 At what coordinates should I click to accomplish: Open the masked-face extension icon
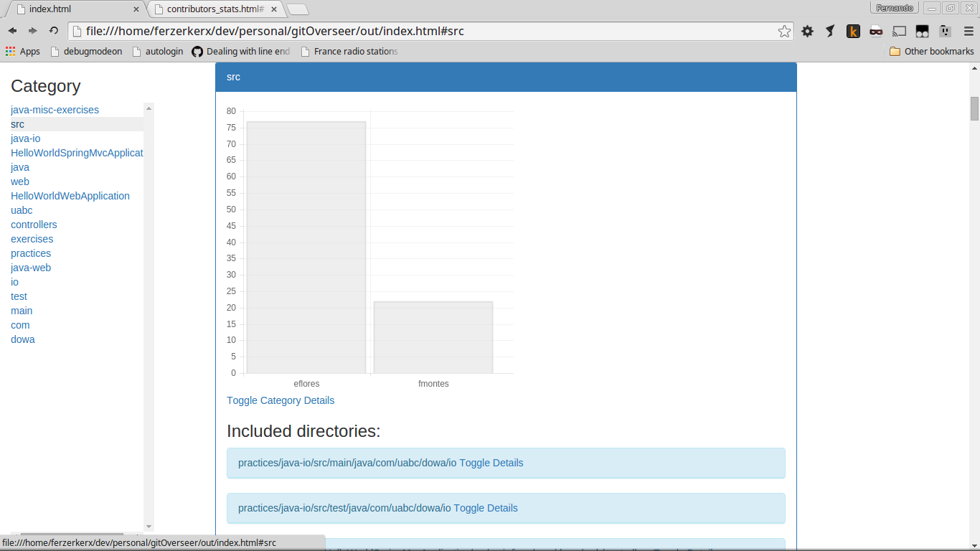click(876, 31)
